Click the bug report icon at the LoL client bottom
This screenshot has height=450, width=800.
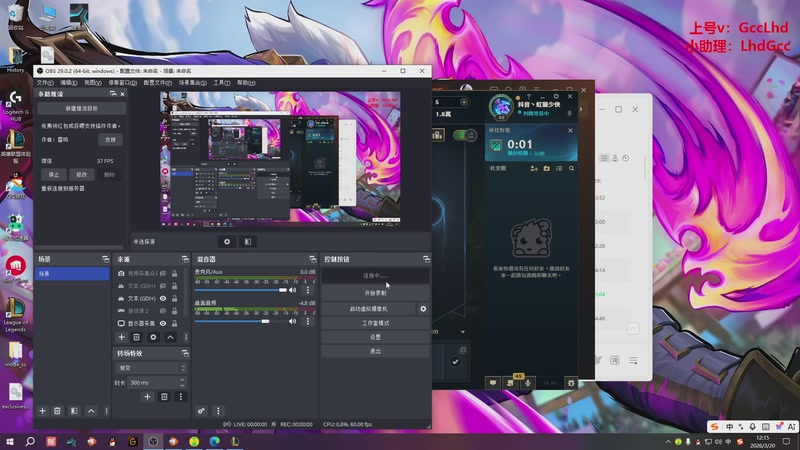[571, 382]
